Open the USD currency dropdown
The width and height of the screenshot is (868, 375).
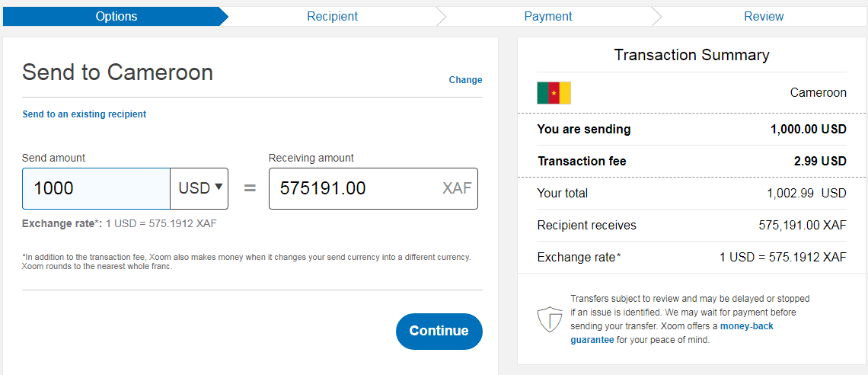coord(199,189)
